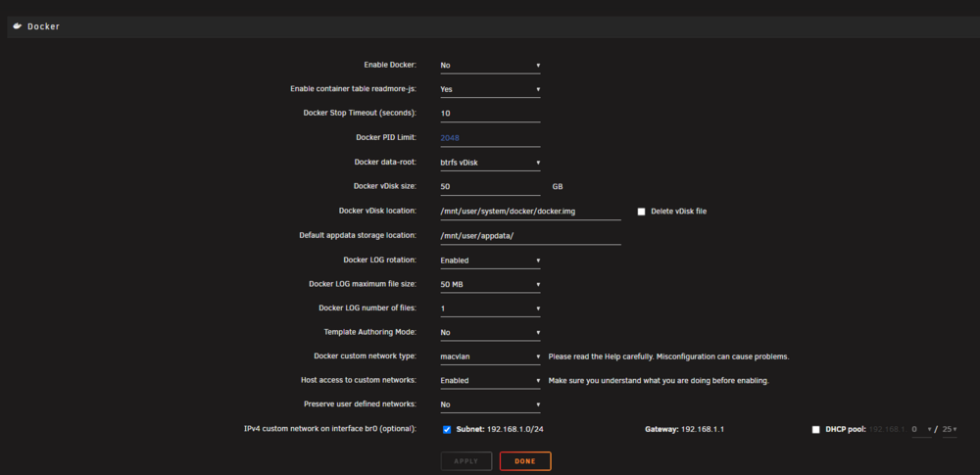Click Enable container table readmore-js label
The image size is (980, 475).
pyautogui.click(x=353, y=89)
